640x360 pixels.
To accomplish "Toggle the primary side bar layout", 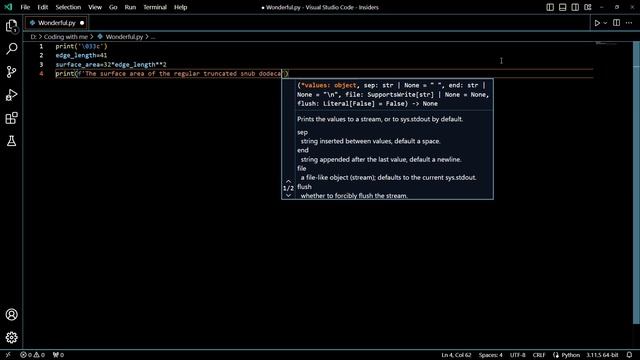I will point(550,7).
